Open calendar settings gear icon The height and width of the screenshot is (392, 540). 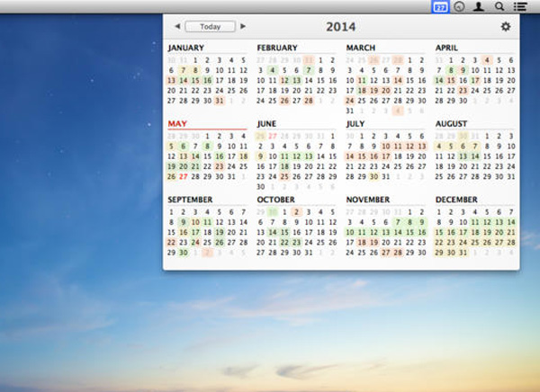coord(506,26)
